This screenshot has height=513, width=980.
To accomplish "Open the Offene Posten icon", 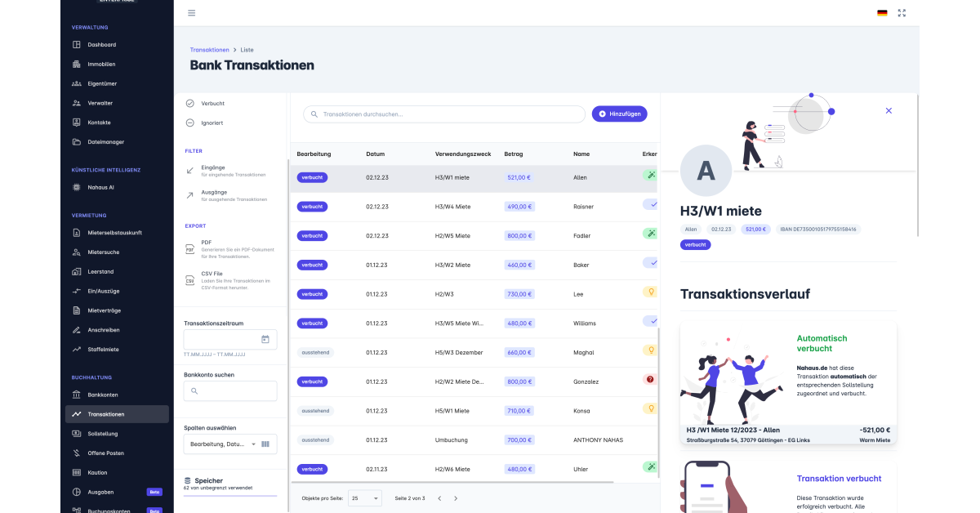I will (76, 453).
